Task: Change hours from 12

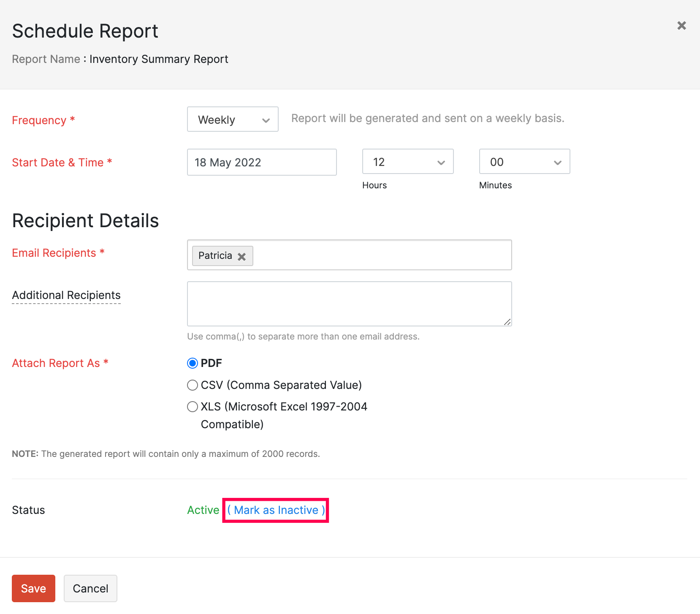Action: tap(407, 162)
